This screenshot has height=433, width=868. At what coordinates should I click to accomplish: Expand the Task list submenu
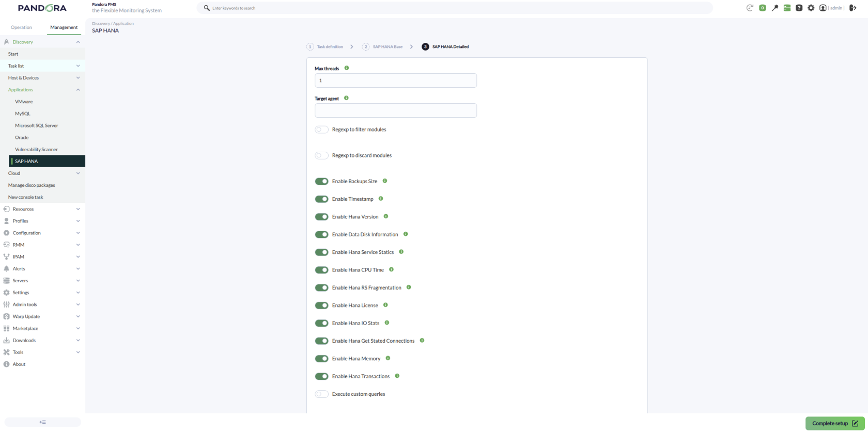(x=78, y=66)
